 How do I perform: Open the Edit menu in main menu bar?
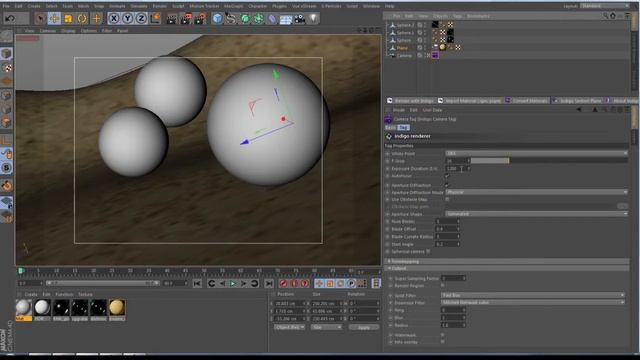[19, 6]
